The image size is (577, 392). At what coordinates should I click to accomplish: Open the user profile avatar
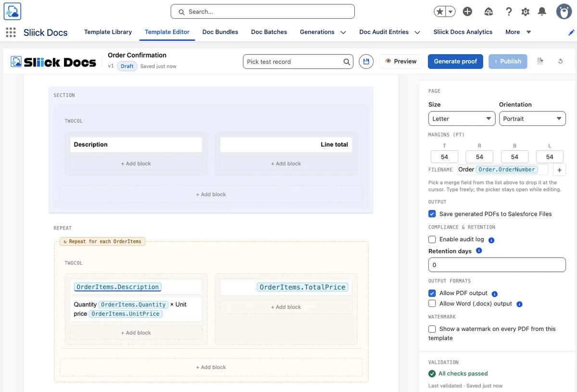click(564, 12)
